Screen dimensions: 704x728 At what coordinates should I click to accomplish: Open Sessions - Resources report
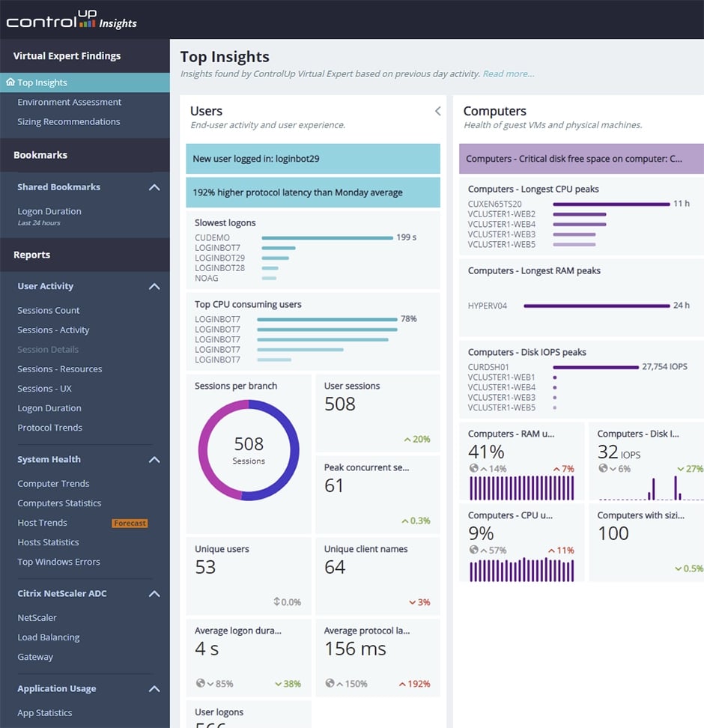(59, 368)
